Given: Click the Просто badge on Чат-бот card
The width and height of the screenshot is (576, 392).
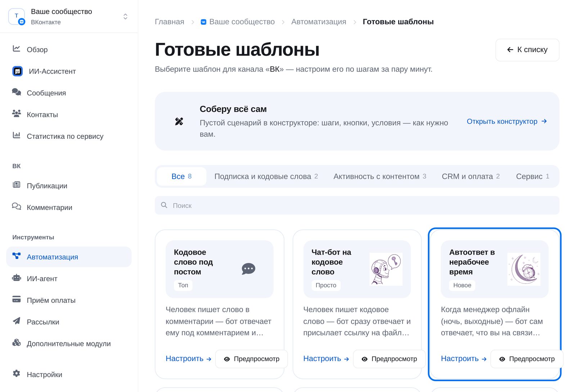Looking at the screenshot, I should click(x=326, y=285).
